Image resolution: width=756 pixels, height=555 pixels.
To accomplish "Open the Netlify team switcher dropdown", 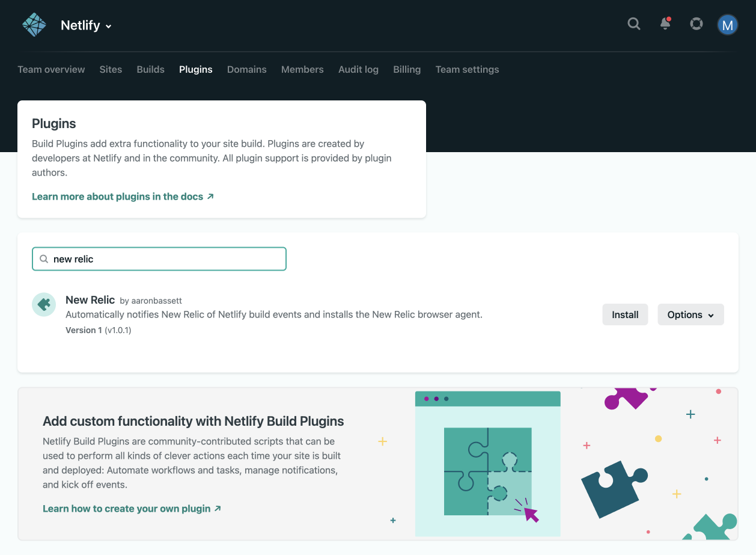I will [87, 25].
